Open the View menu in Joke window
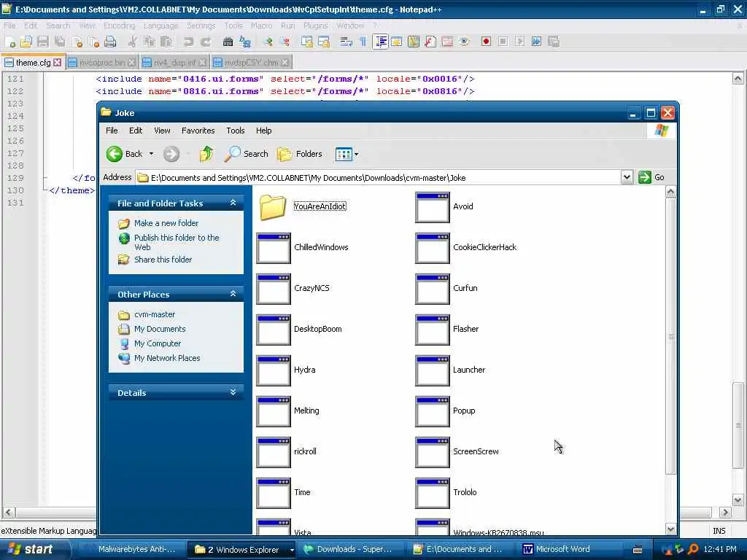Screen dimensions: 747x560 [x=162, y=131]
